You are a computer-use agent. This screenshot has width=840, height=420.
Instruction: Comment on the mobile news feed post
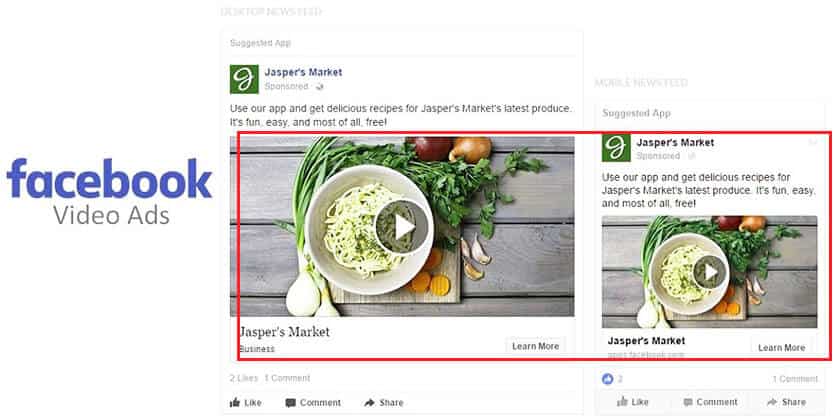pos(708,402)
